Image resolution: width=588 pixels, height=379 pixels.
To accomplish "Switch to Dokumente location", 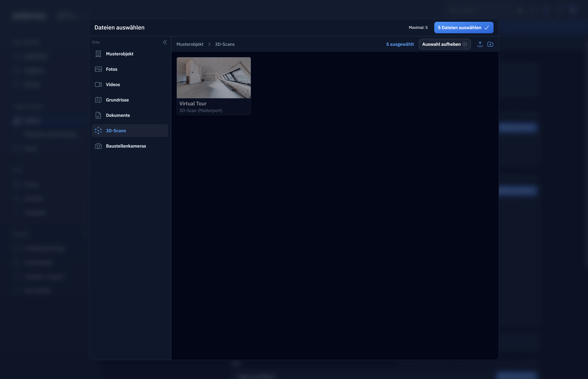I will tap(118, 115).
